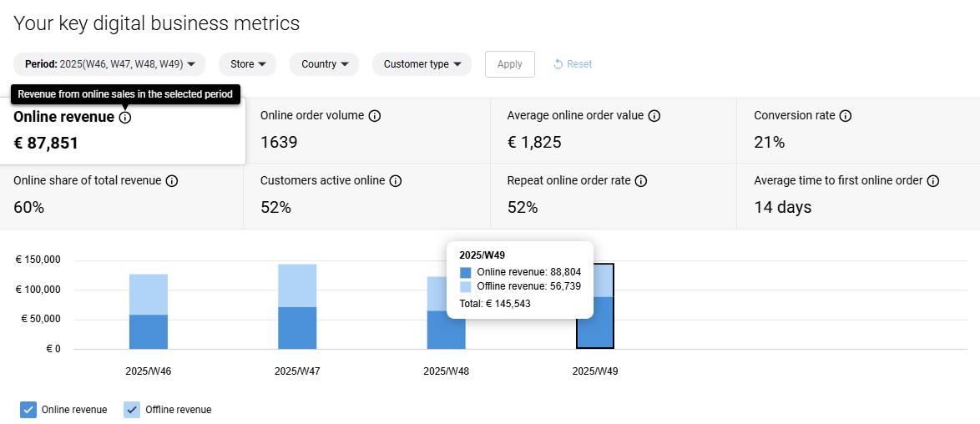Click info icon next to Customers active online
Screen dimensions: 980x424
(396, 181)
